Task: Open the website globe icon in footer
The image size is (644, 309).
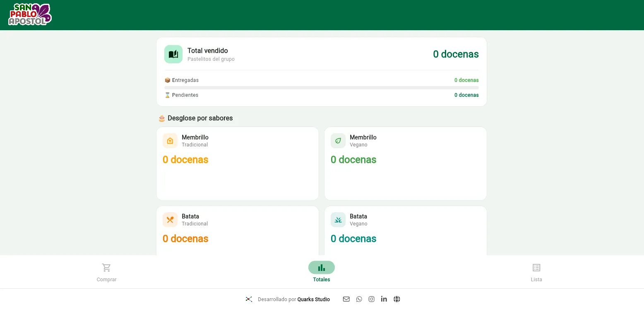Action: tap(397, 299)
